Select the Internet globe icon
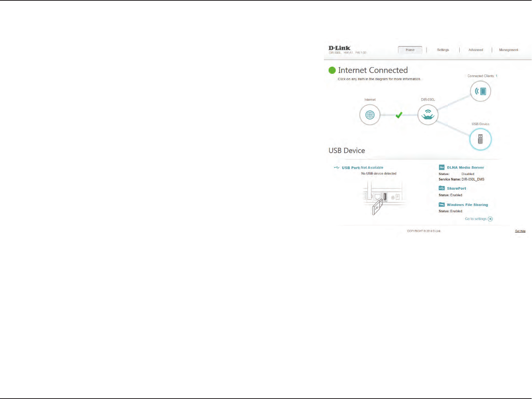532x399 pixels. 370,115
